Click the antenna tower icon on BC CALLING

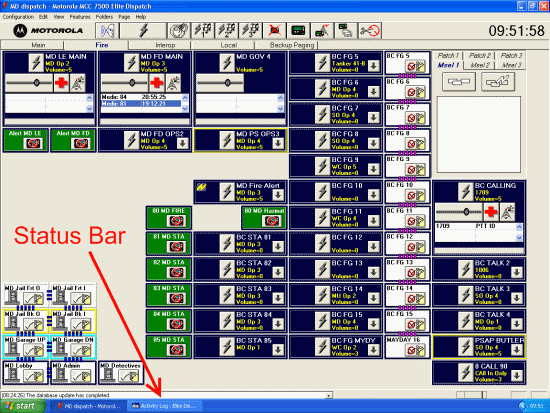pyautogui.click(x=507, y=212)
